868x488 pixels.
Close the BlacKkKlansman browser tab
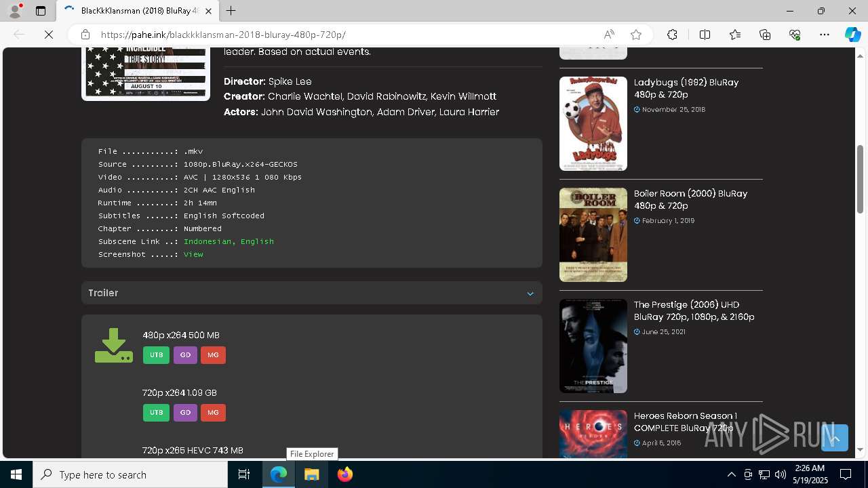[208, 11]
